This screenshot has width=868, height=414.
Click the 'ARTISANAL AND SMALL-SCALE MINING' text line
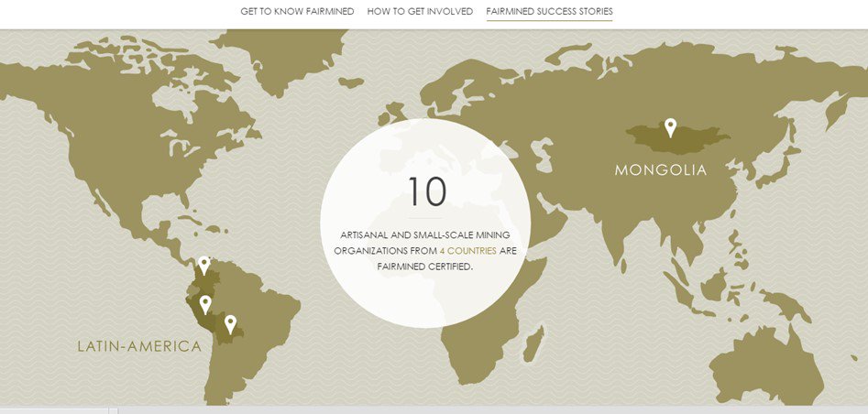point(425,235)
